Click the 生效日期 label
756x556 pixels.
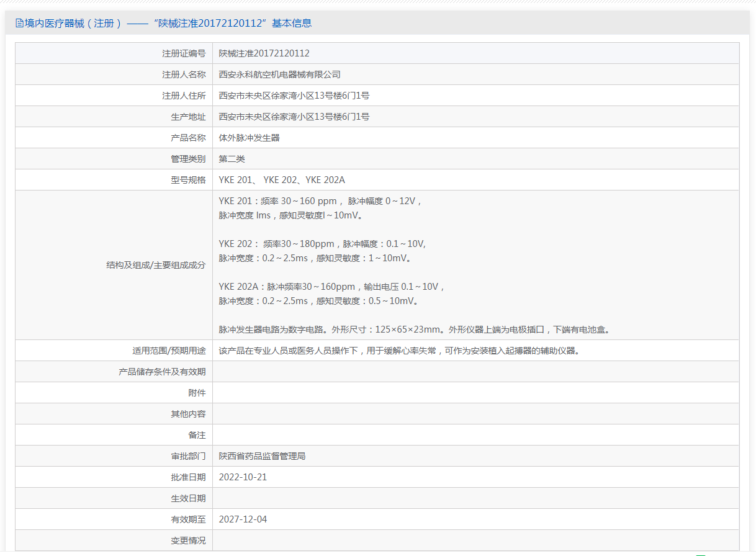tap(188, 498)
